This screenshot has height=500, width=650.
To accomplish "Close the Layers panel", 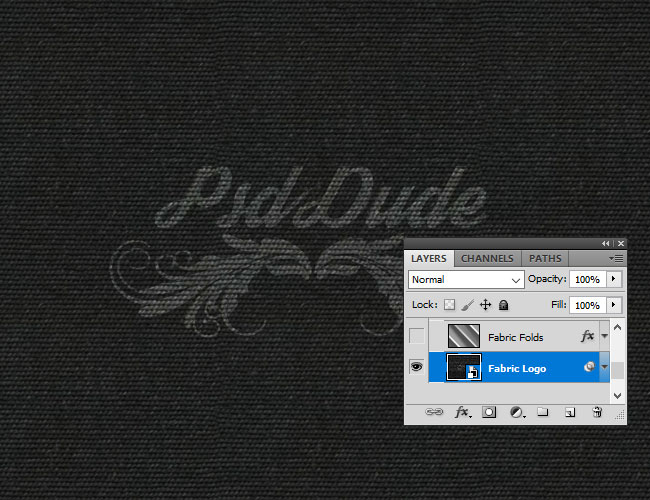I will pyautogui.click(x=621, y=244).
